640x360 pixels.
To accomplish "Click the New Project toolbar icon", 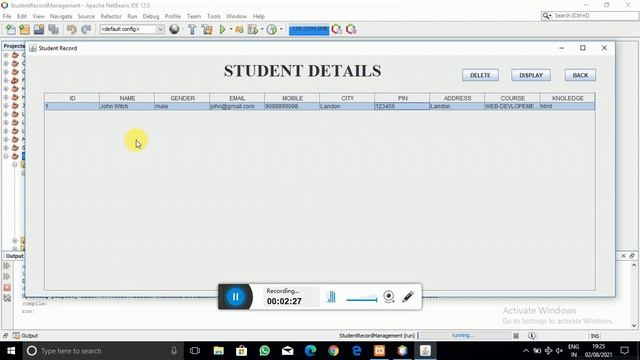I will [x=24, y=29].
